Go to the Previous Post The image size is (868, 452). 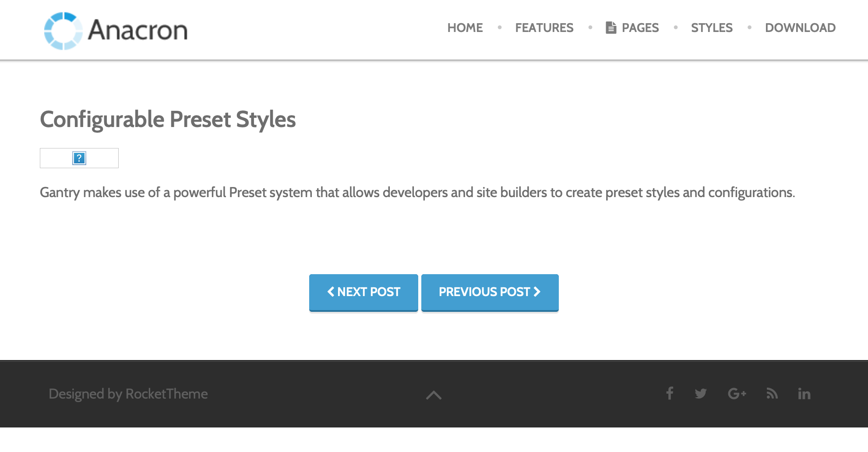point(490,292)
